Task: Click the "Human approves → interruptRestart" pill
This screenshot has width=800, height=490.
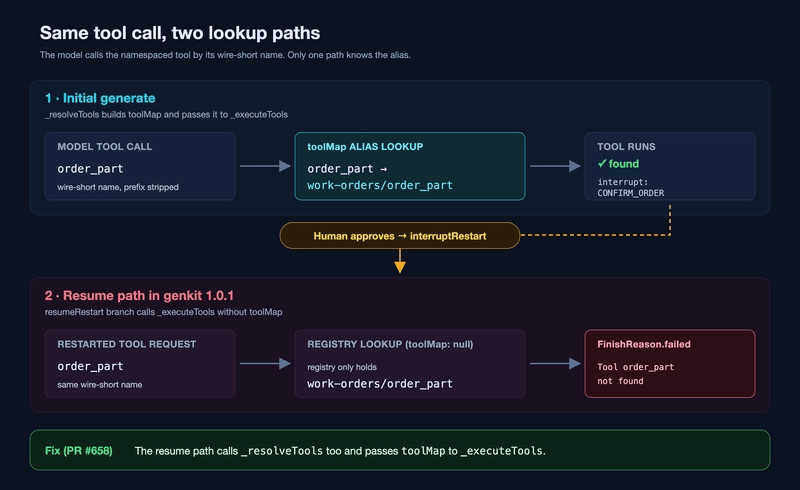Action: click(x=399, y=236)
